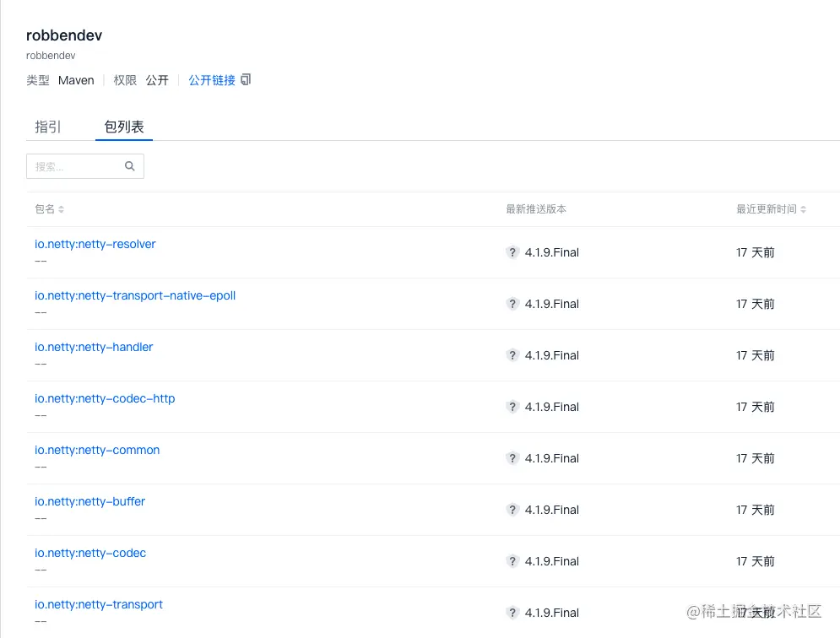Viewport: 840px width, 638px height.
Task: Click 17 天前 in netty-buffer row
Action: coord(756,510)
